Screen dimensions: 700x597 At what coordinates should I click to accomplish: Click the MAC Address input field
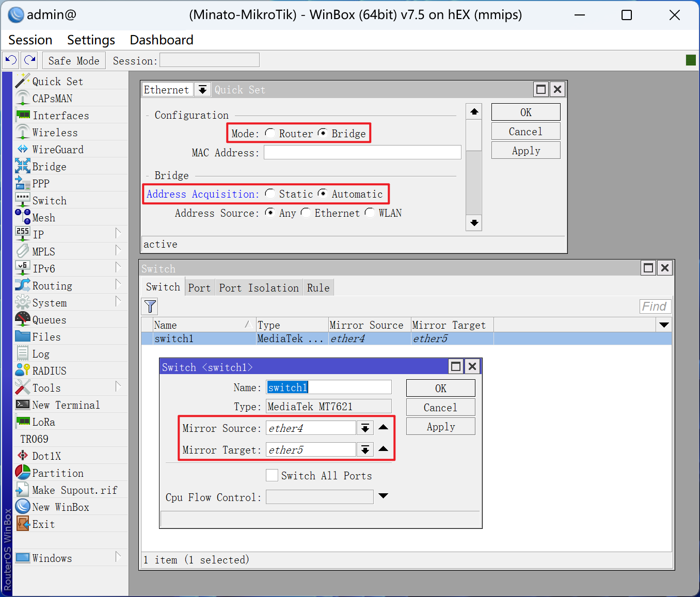362,153
